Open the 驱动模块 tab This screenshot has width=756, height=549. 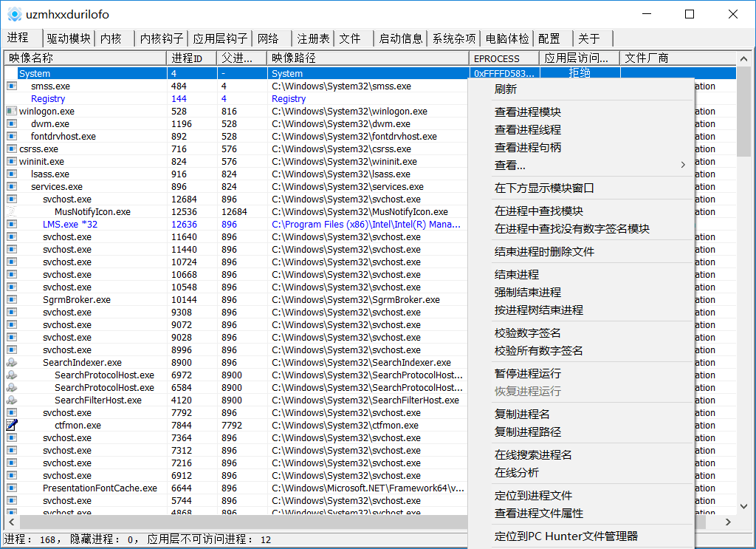tap(69, 38)
